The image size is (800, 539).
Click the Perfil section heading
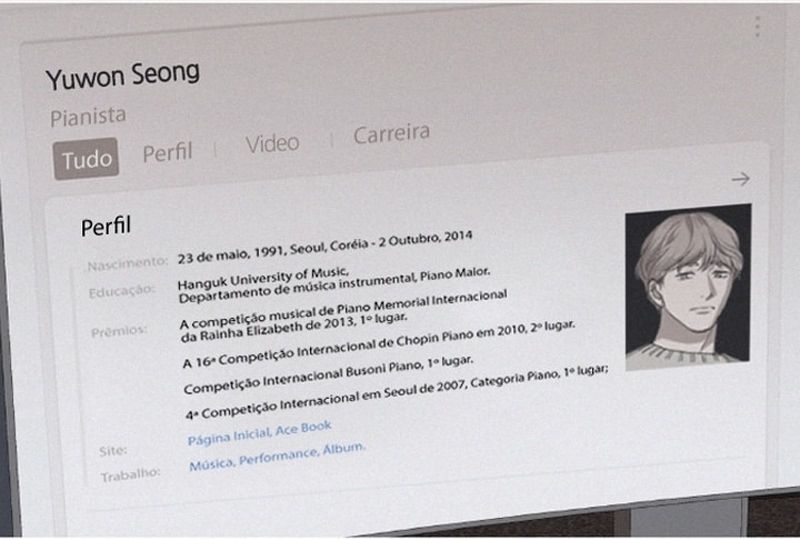[x=106, y=226]
